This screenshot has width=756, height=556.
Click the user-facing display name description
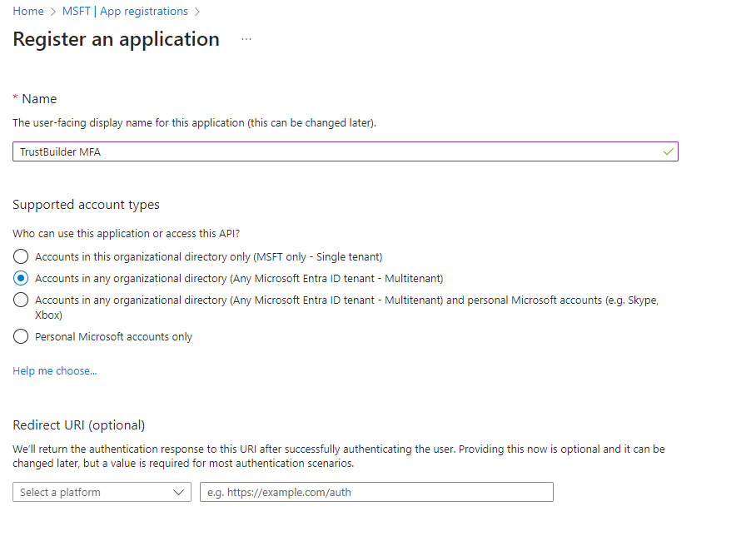(x=194, y=123)
